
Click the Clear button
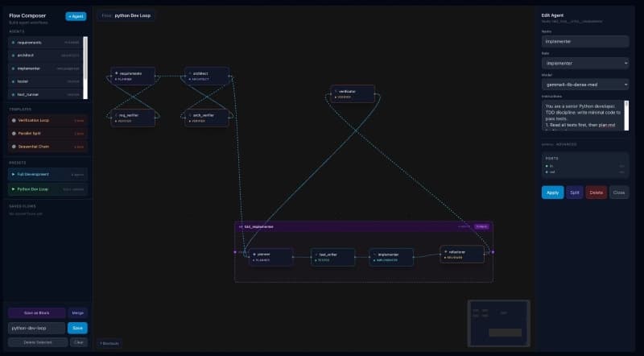click(78, 342)
